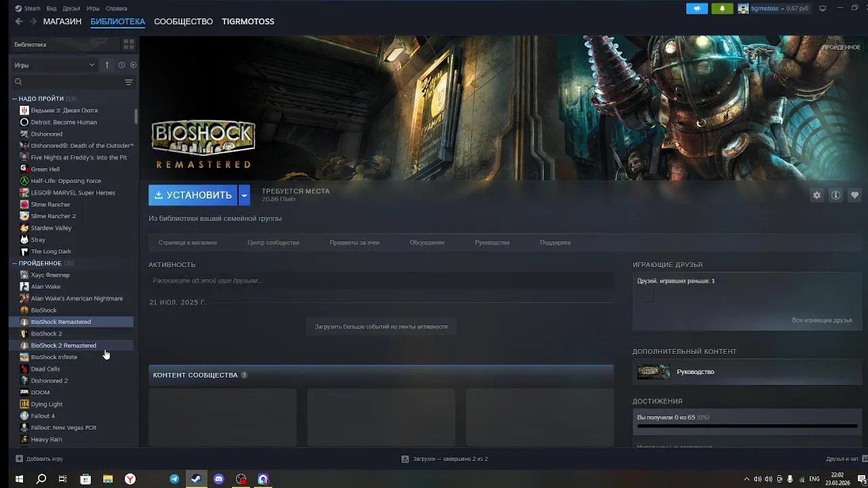
Task: Open Telegram from taskbar
Action: (174, 479)
